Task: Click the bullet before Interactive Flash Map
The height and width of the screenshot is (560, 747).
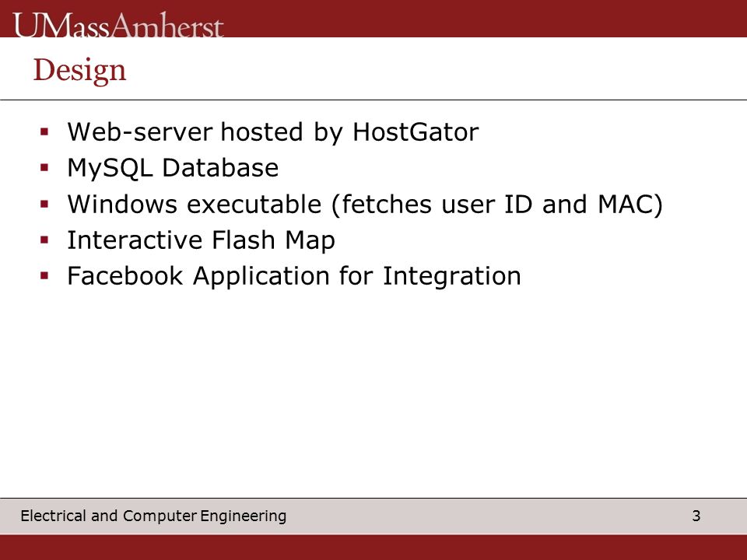Action: tap(45, 240)
